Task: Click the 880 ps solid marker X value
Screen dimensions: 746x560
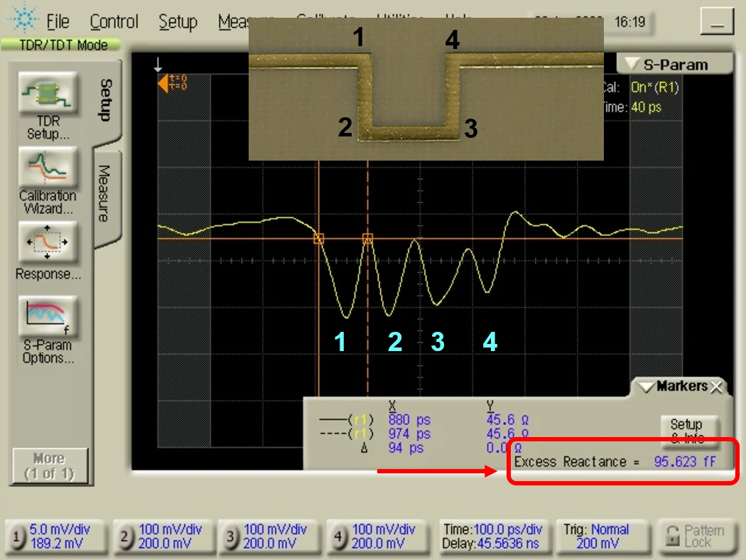Action: [x=409, y=420]
